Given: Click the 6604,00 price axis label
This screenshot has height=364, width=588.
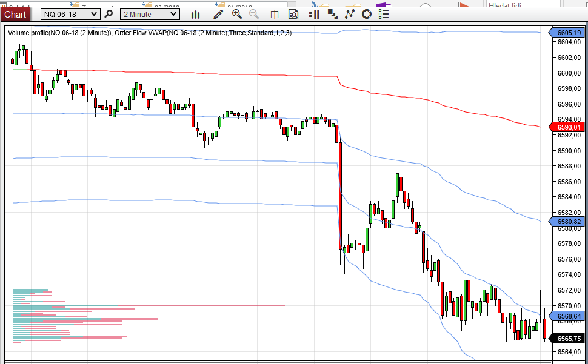Looking at the screenshot, I should tap(569, 42).
